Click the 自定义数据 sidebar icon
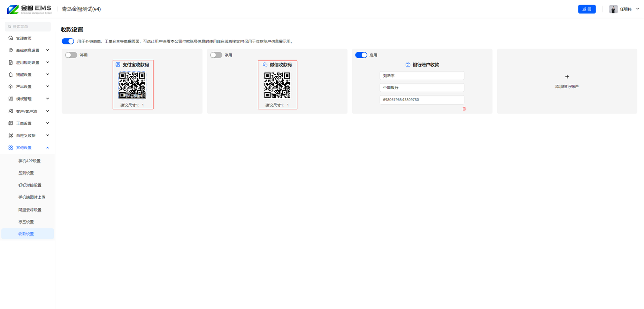Image resolution: width=644 pixels, height=309 pixels. click(x=11, y=136)
